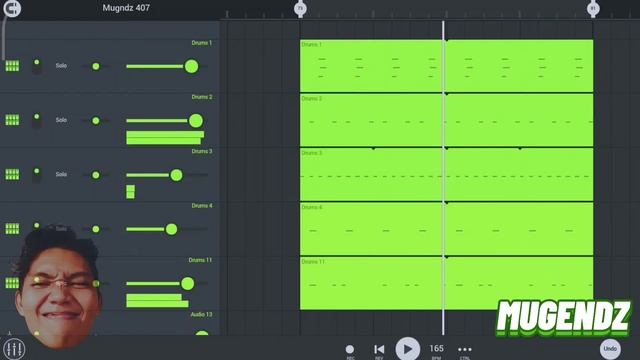Select the Drums 3 track label
Image resolution: width=640 pixels, height=360 pixels.
[x=202, y=151]
